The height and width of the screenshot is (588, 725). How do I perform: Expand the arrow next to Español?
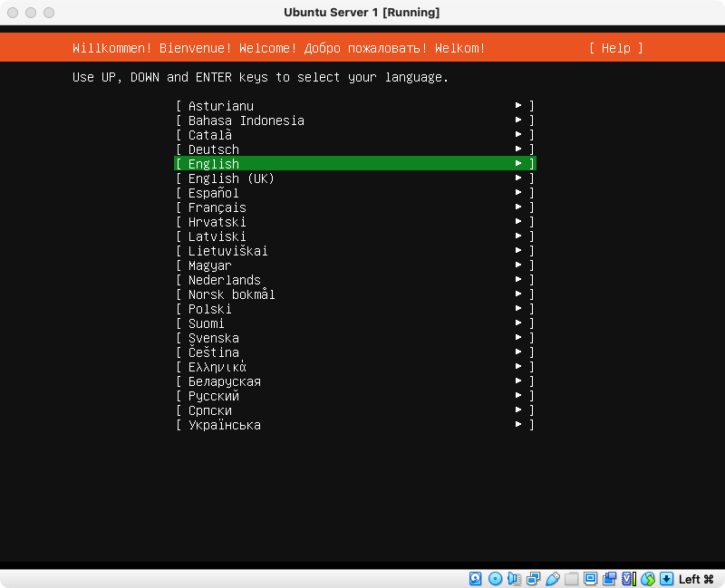[x=518, y=193]
